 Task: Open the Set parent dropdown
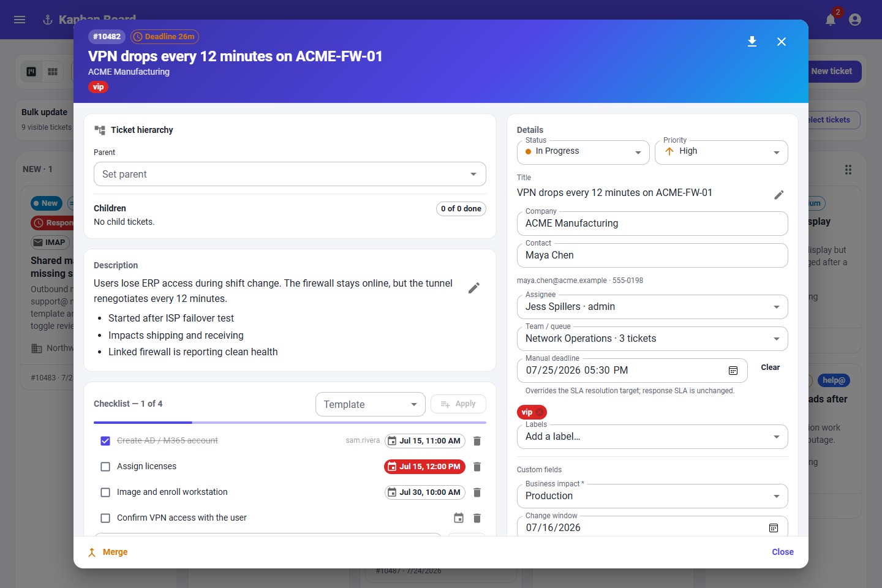pos(290,174)
